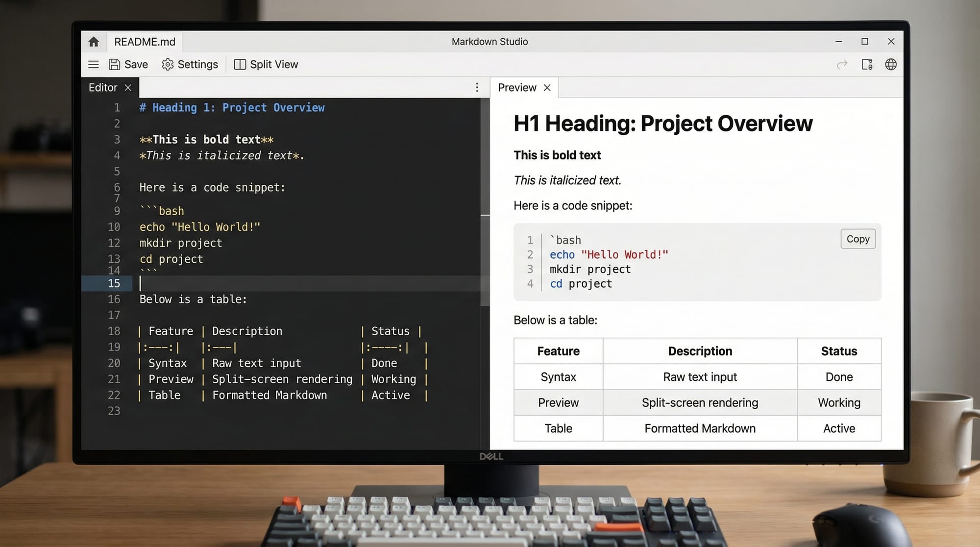Viewport: 980px width, 547px height.
Task: Copy the bash code snippet using the Copy button
Action: point(857,239)
